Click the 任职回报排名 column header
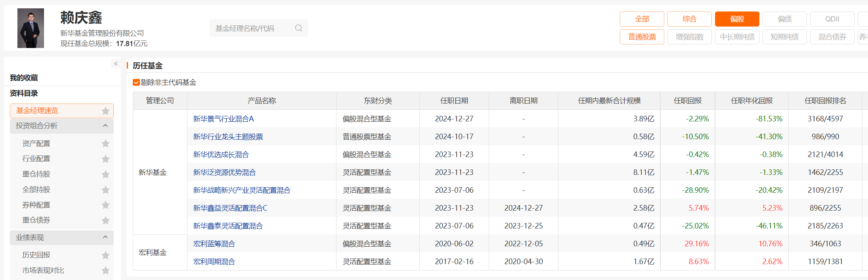The height and width of the screenshot is (280, 868). pyautogui.click(x=825, y=101)
